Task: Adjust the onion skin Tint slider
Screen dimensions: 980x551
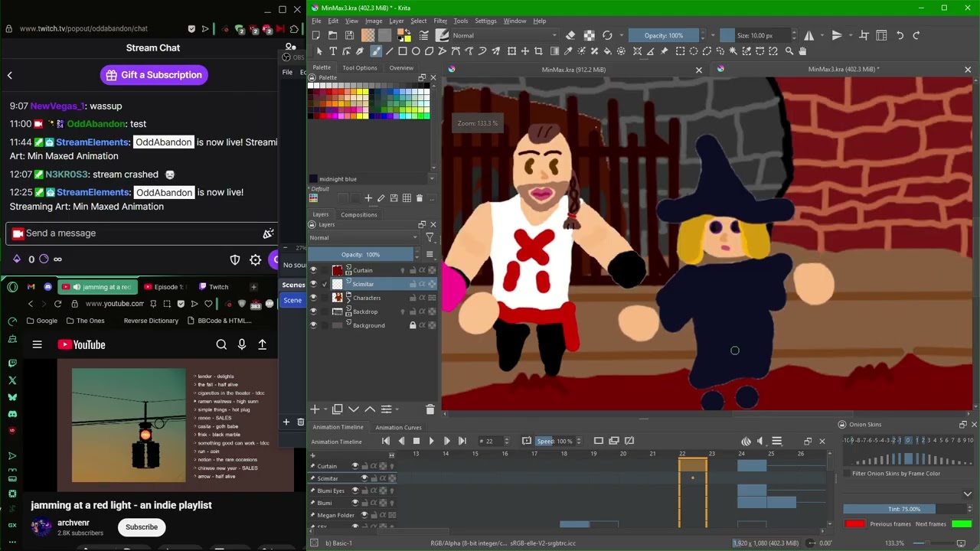Action: coord(903,509)
